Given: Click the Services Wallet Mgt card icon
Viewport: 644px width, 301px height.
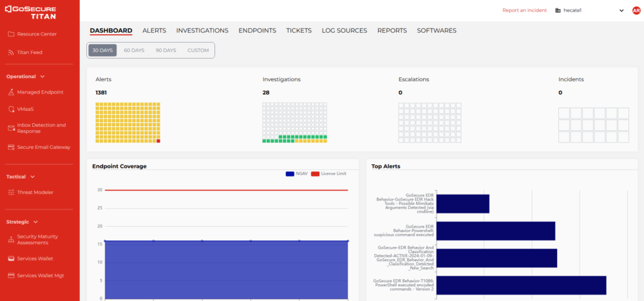Looking at the screenshot, I should click(11, 275).
